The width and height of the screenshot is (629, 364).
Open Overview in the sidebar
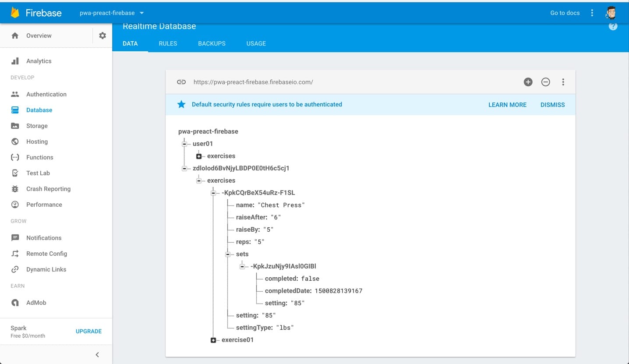[x=39, y=35]
